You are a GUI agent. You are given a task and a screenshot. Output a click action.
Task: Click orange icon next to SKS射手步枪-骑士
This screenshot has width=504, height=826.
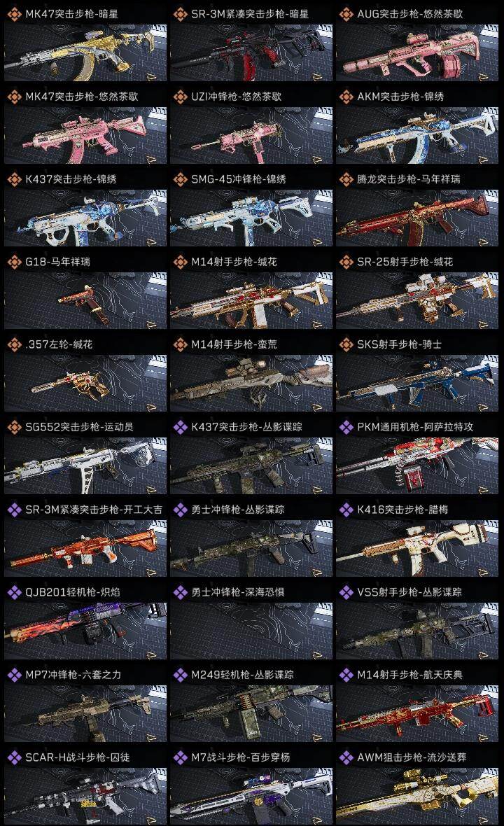(x=346, y=344)
